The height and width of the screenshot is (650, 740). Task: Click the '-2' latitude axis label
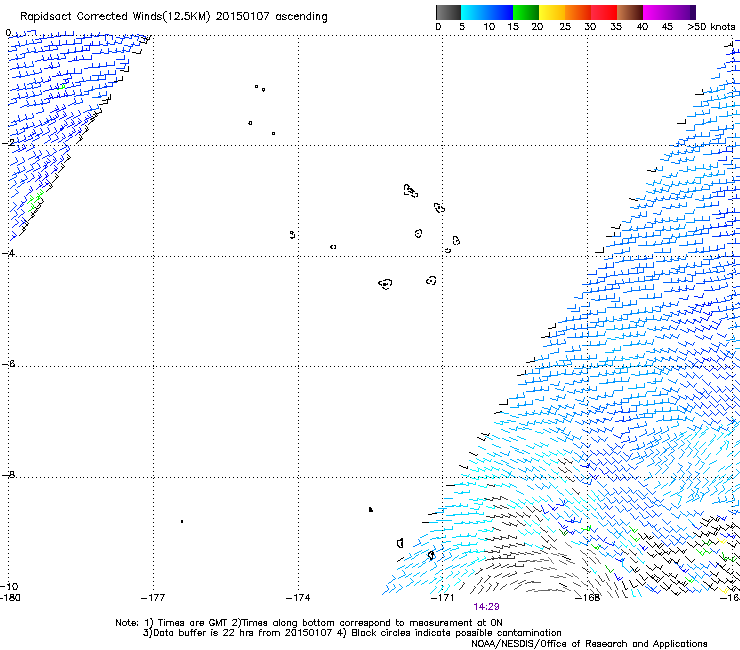click(x=8, y=142)
